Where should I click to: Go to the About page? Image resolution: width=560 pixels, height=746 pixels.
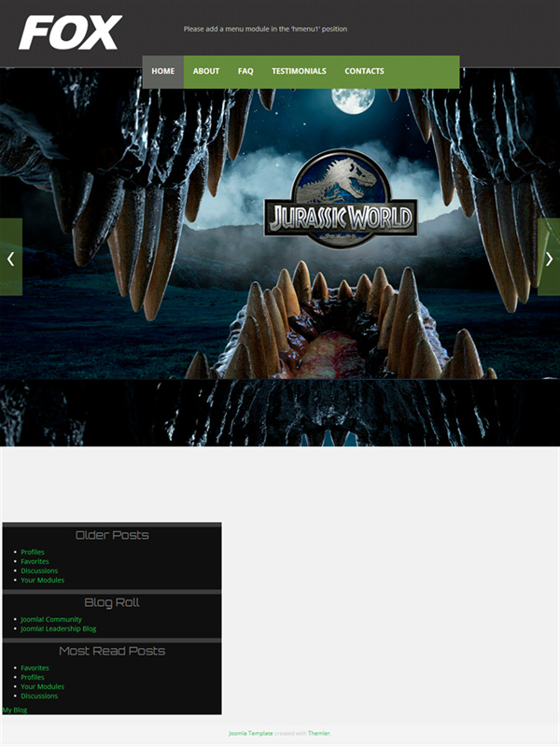click(206, 71)
